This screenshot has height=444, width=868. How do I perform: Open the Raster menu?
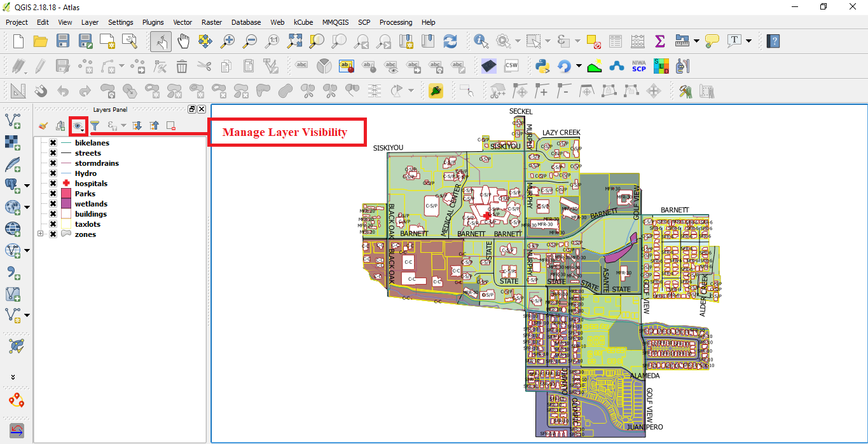tap(212, 22)
